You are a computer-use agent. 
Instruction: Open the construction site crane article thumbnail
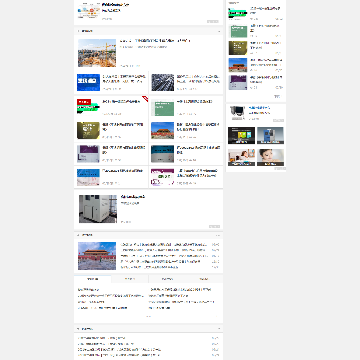97,53
